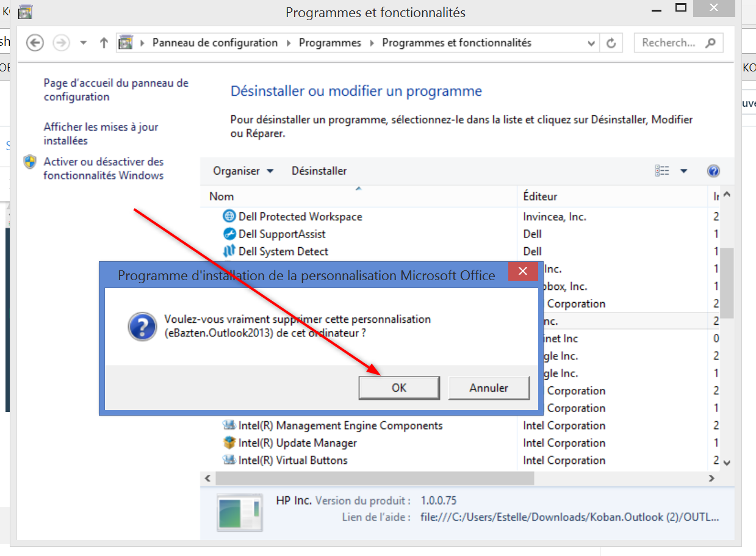Click the Dell Protected Workspace icon

(x=229, y=216)
